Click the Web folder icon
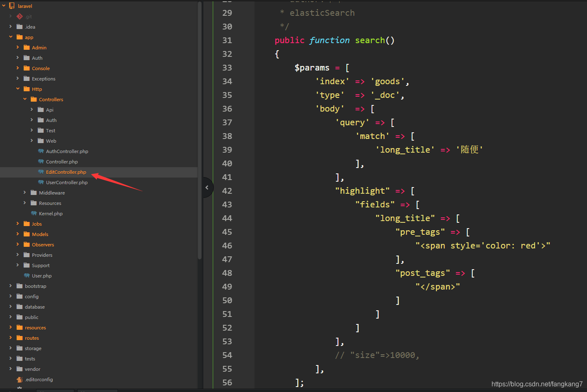The height and width of the screenshot is (392, 587). (x=41, y=141)
